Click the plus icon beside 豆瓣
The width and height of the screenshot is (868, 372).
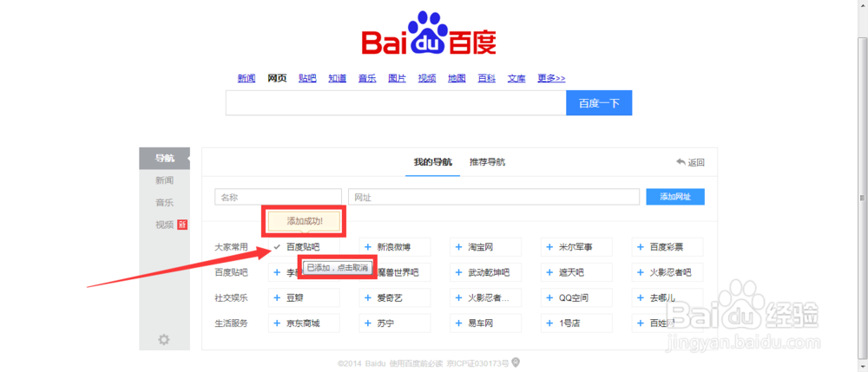click(277, 298)
